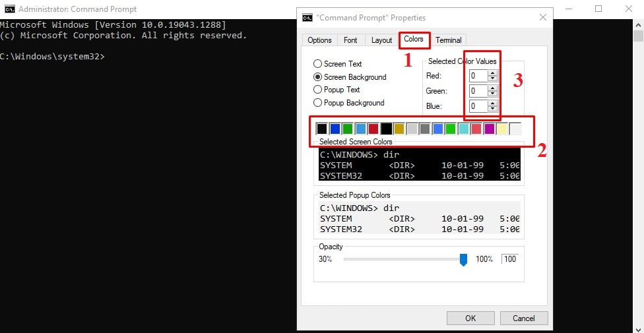Image resolution: width=644 pixels, height=333 pixels.
Task: Click into the Blue value field
Action: (478, 106)
